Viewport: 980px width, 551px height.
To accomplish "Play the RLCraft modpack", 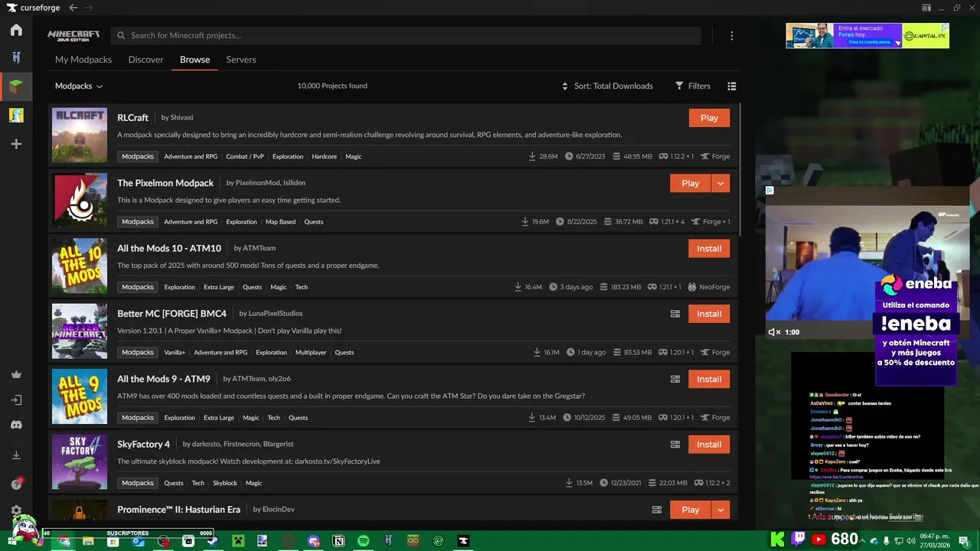I will pyautogui.click(x=709, y=118).
